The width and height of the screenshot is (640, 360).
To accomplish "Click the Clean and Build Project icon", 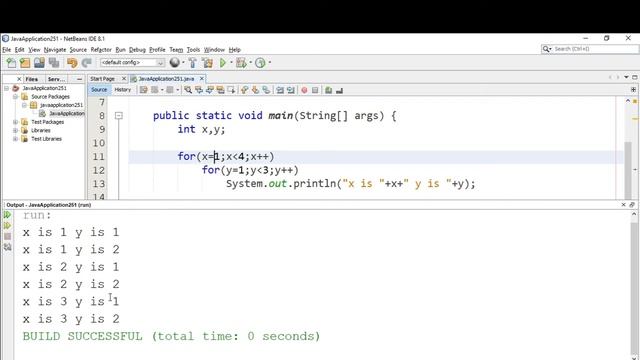I will (207, 62).
